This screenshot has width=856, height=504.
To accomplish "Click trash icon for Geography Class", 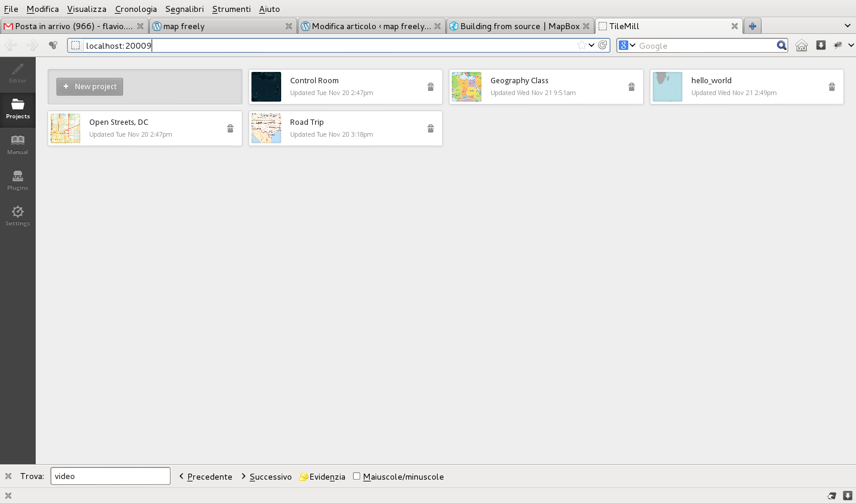I will (631, 87).
